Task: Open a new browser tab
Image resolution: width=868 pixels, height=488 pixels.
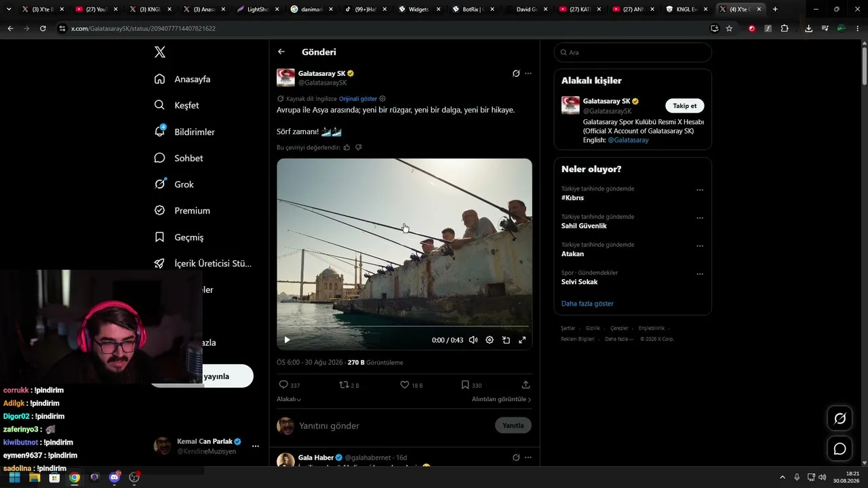Action: click(x=775, y=9)
